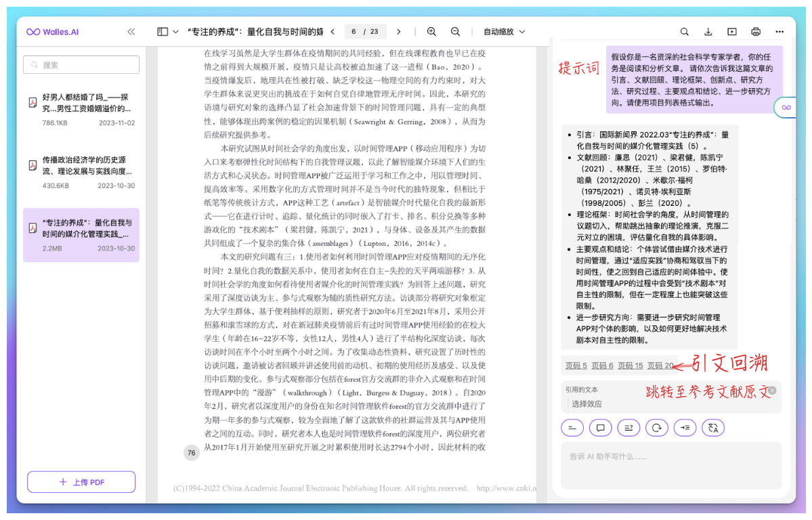Go to previous PDF page

pos(333,32)
